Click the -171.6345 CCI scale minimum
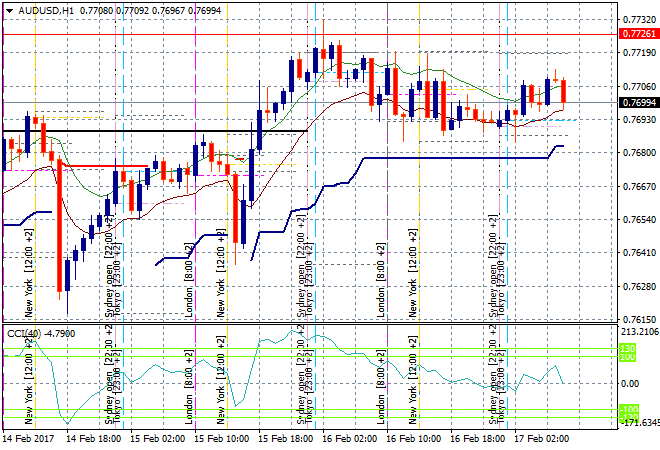Viewport: 660px width, 450px height. pyautogui.click(x=640, y=422)
